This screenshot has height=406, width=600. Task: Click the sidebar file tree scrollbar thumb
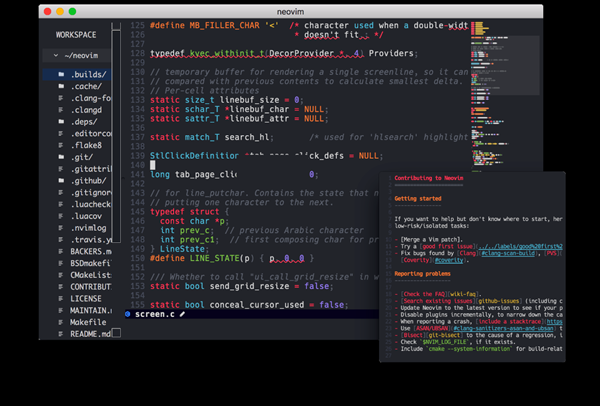coord(116,136)
